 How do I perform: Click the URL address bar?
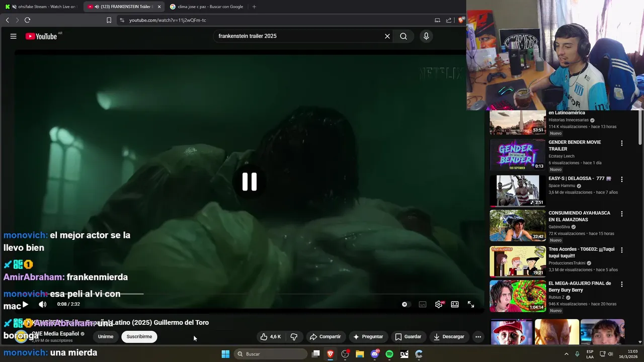pyautogui.click(x=277, y=20)
